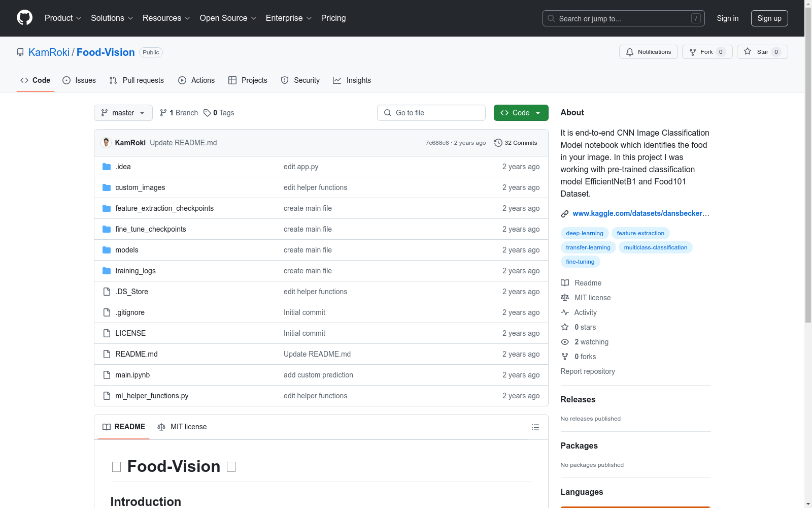
Task: Click the eye icon beside 2 watching
Action: coord(565,342)
